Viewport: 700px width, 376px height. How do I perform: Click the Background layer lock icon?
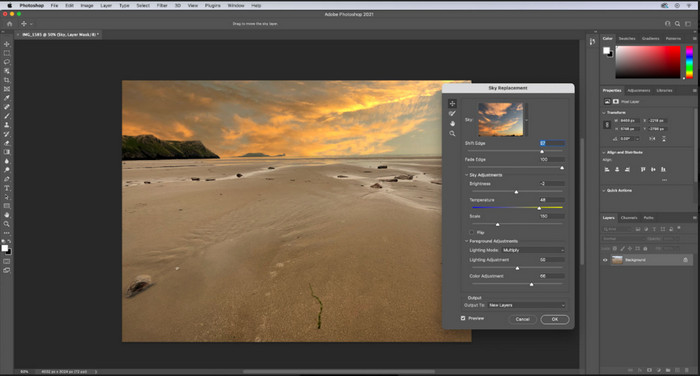point(686,260)
